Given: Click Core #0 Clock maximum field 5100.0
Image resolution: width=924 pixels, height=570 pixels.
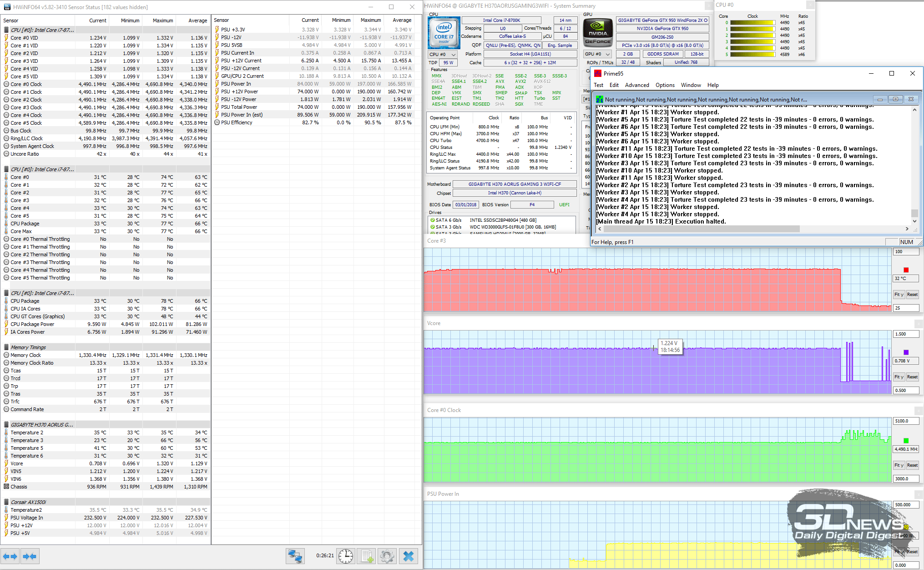Looking at the screenshot, I should tap(906, 421).
